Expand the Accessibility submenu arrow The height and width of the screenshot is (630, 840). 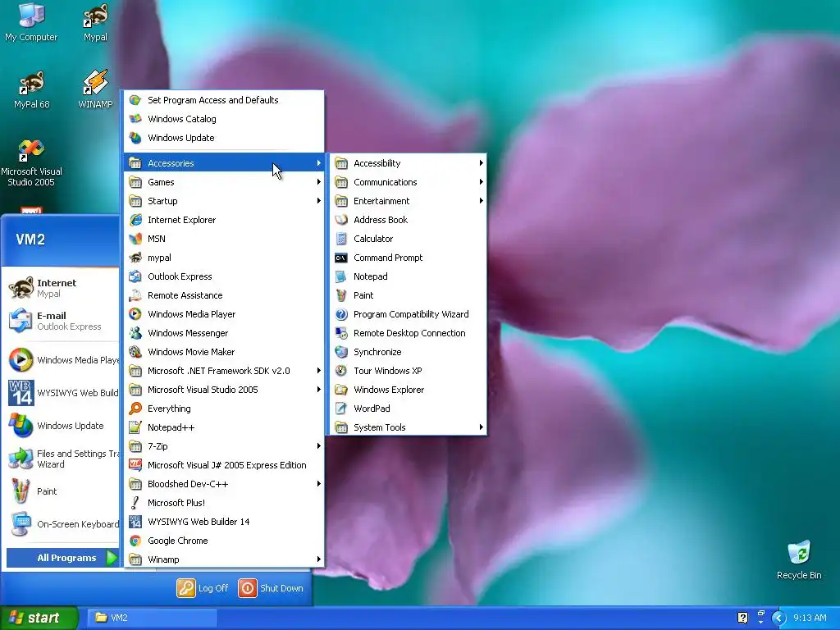481,163
